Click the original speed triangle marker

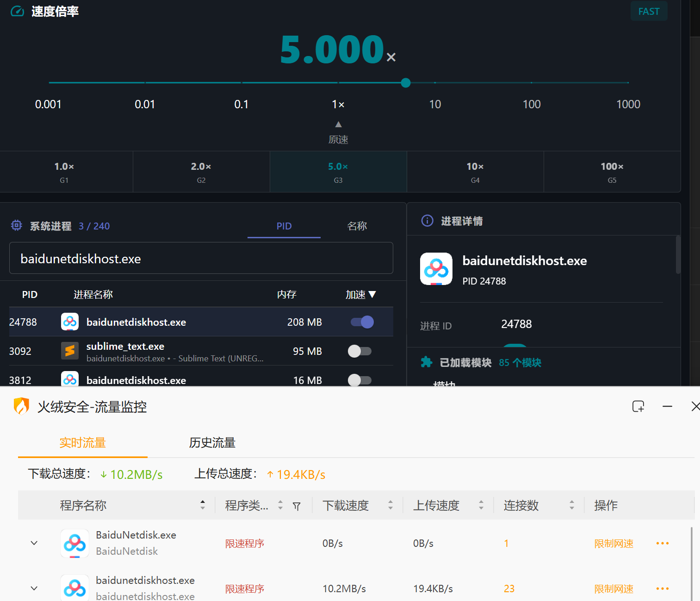pos(338,124)
